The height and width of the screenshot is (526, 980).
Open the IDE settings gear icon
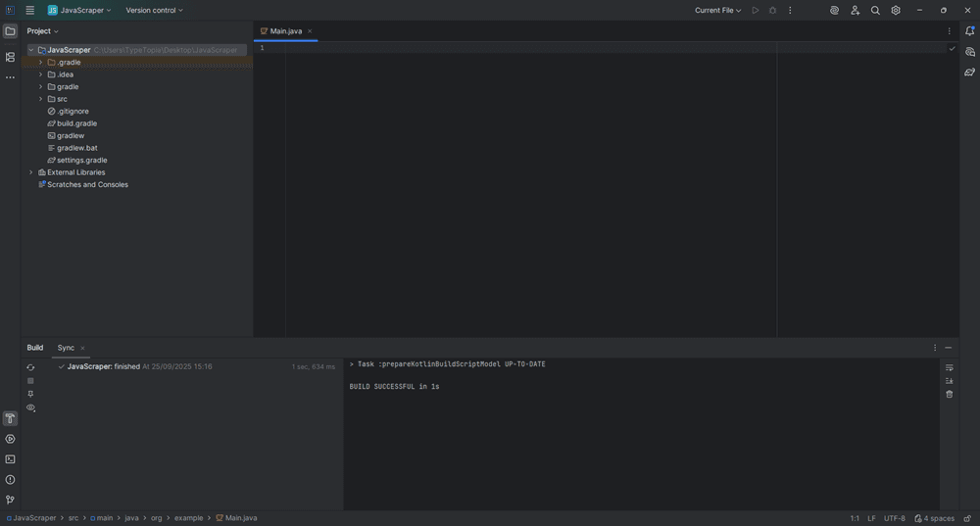click(896, 10)
